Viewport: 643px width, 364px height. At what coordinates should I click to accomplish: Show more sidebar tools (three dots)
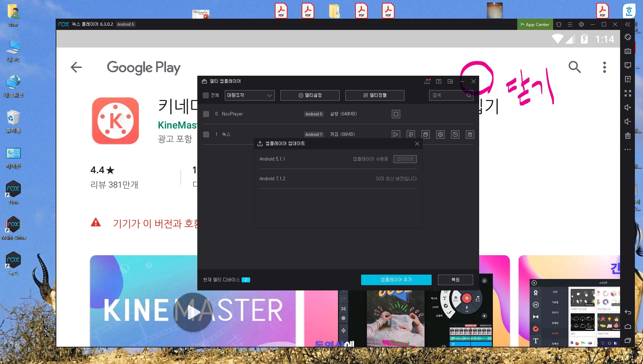(x=628, y=150)
